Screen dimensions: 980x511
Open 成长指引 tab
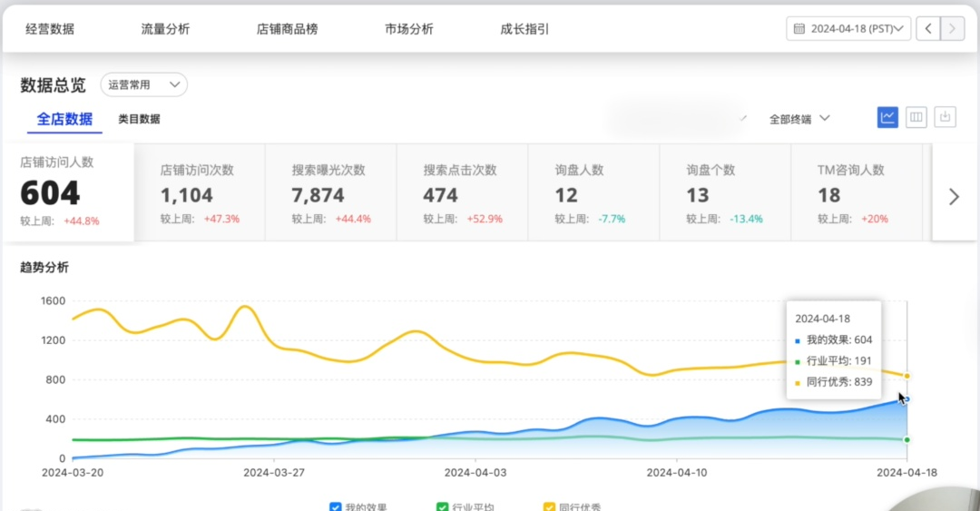pyautogui.click(x=524, y=29)
